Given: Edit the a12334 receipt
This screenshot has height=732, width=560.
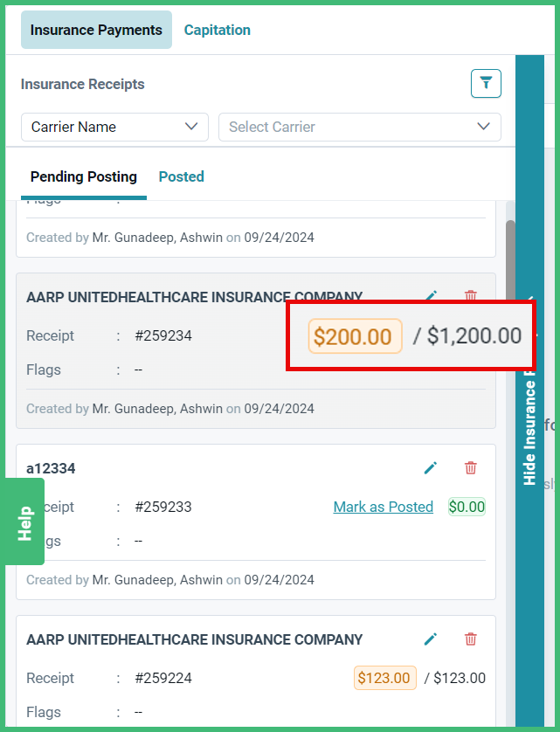Looking at the screenshot, I should (430, 468).
